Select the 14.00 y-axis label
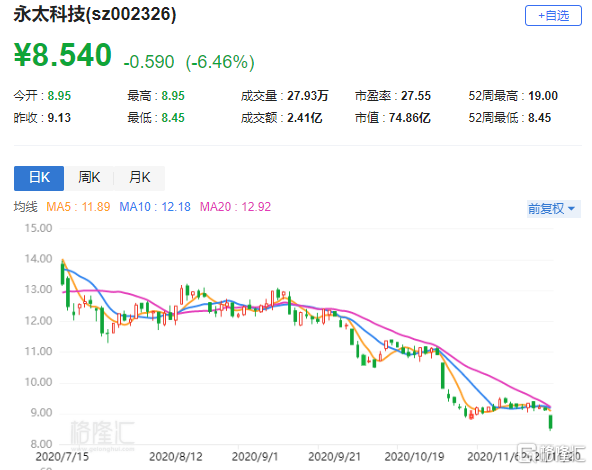592x470 pixels. [x=39, y=259]
